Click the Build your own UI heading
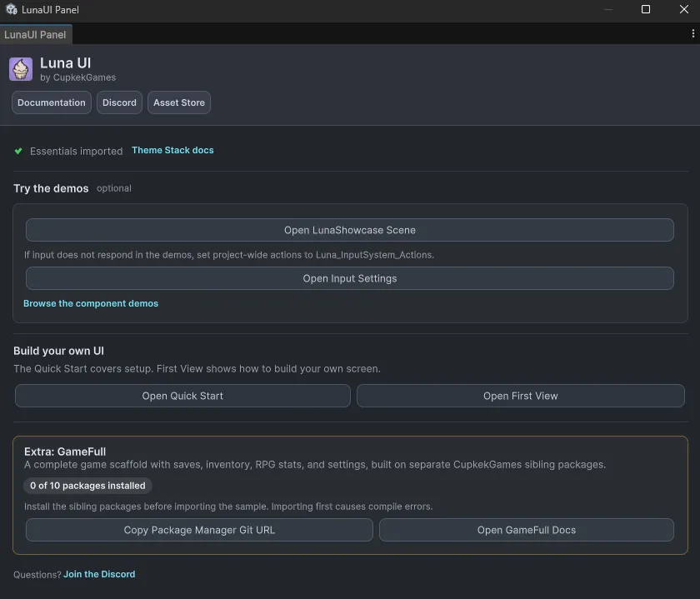Viewport: 700px width, 599px height. pos(58,351)
